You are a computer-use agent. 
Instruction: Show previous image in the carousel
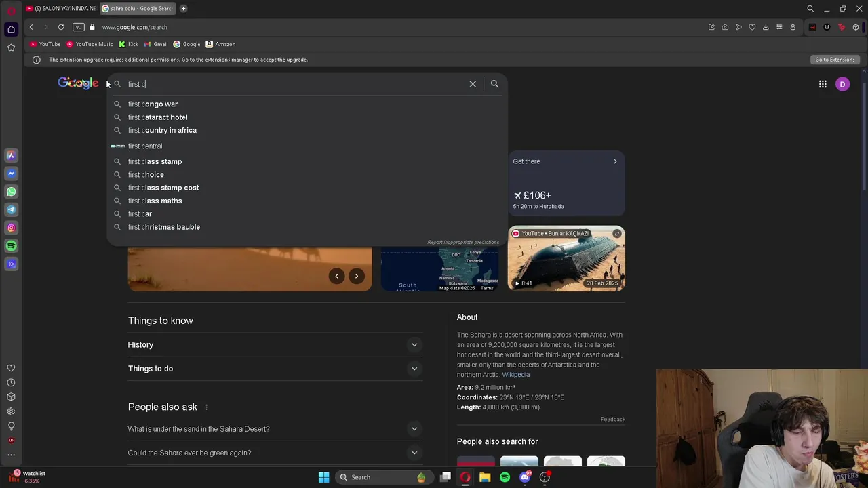(x=336, y=276)
